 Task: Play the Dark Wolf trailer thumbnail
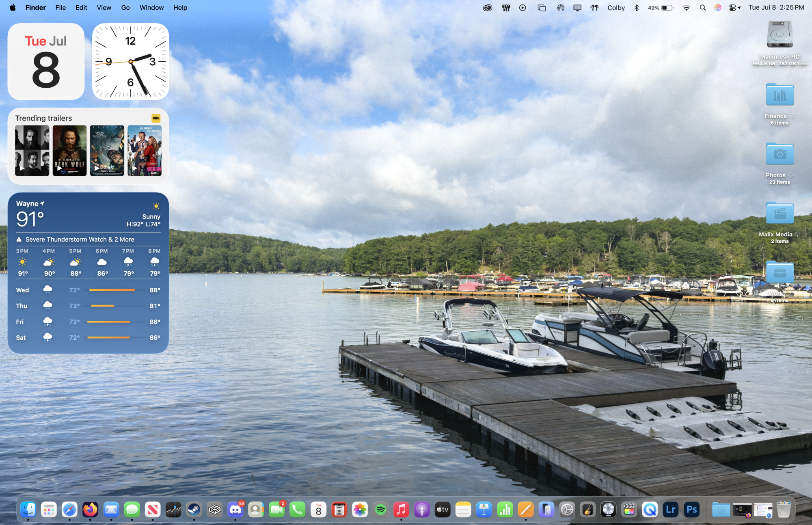(x=69, y=150)
